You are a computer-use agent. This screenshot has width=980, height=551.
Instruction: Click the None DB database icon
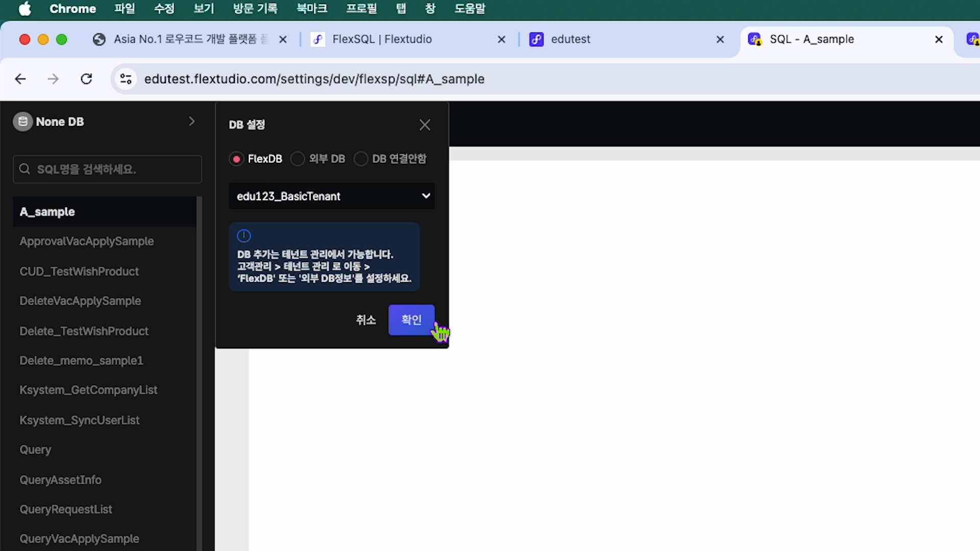(x=22, y=121)
